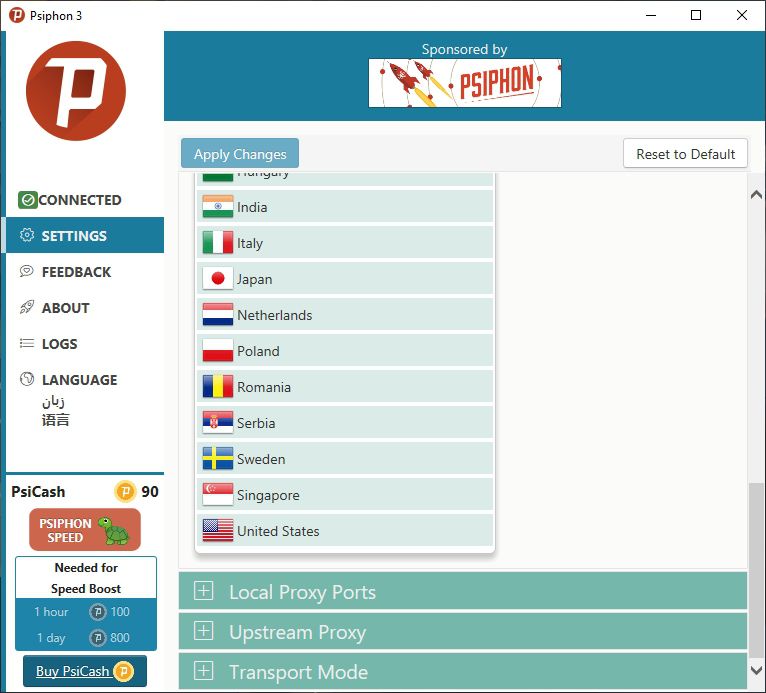
Task: Click the Japan flag icon
Action: pyautogui.click(x=218, y=279)
